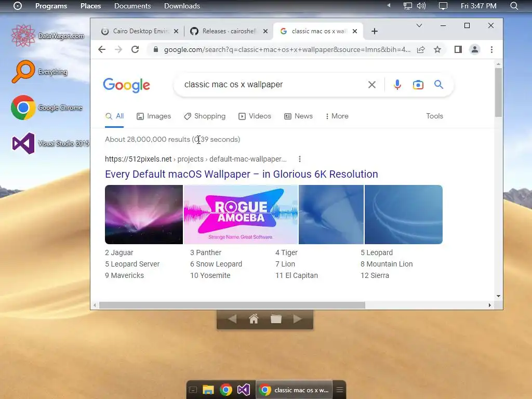Go back in Chrome

[102, 49]
